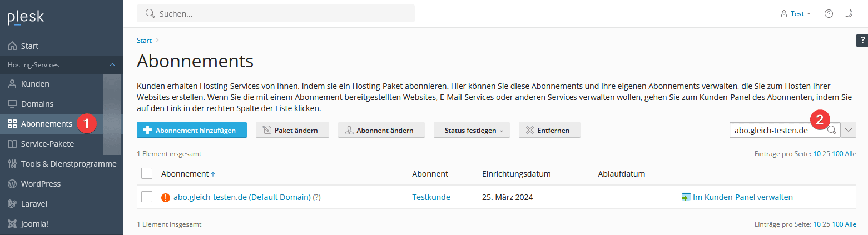Collapse the Hosting-Services section
The height and width of the screenshot is (235, 868).
click(x=112, y=65)
